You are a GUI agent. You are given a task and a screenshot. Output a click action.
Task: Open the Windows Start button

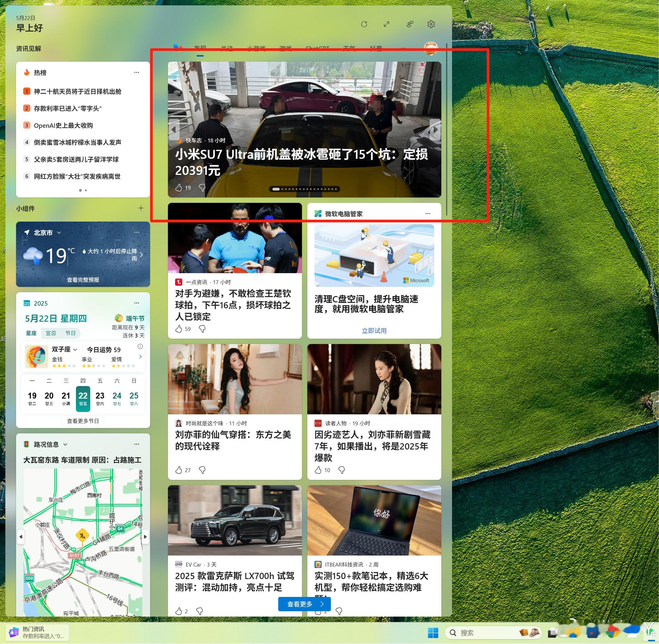pos(433,632)
